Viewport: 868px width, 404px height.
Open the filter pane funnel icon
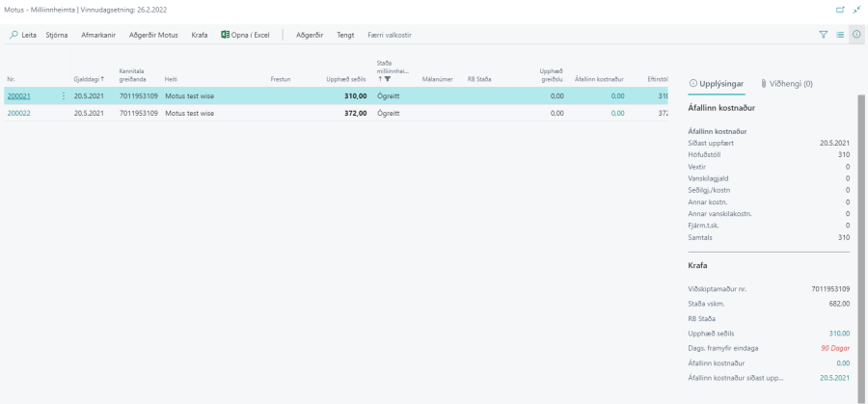tap(823, 35)
